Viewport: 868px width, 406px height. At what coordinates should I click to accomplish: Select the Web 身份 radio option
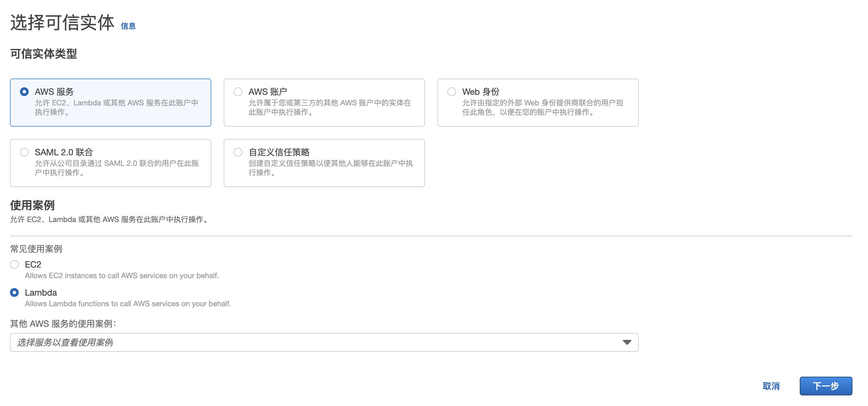451,92
